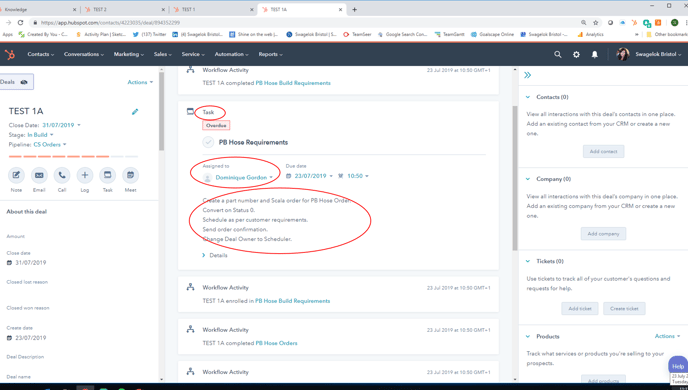Click Add company button
This screenshot has height=390, width=688.
coord(603,233)
